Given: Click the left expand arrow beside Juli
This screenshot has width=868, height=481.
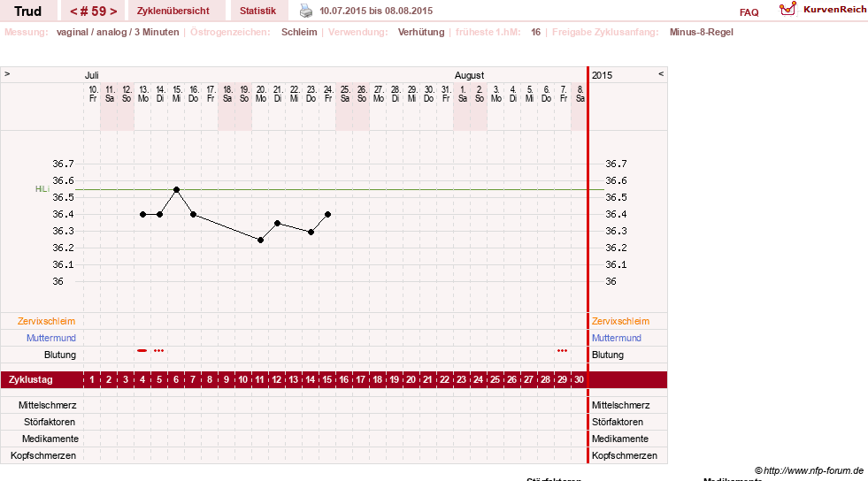Looking at the screenshot, I should [x=7, y=74].
